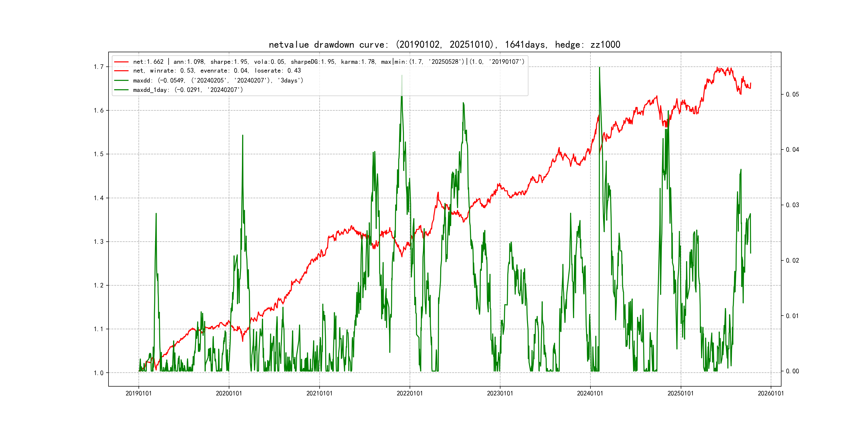Click the 0.00 right y-axis label
The image size is (868, 434).
(792, 371)
